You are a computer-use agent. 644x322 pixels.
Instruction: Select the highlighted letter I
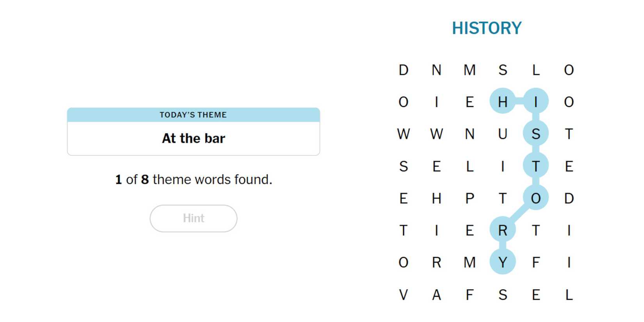click(x=535, y=101)
